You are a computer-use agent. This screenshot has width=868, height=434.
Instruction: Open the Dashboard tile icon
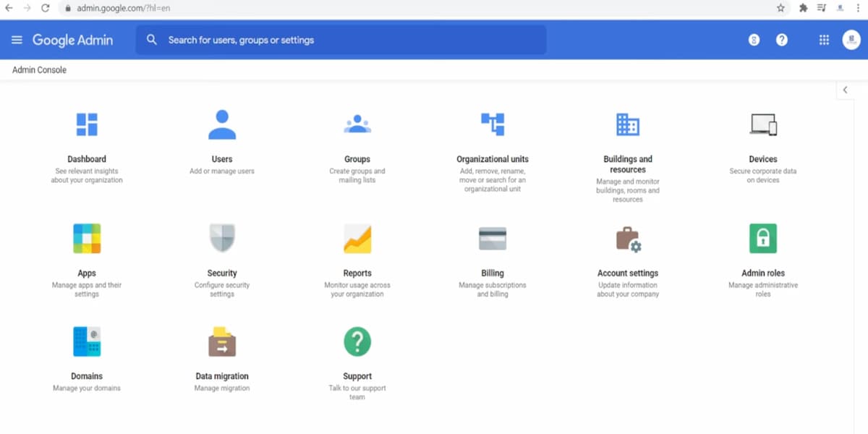tap(87, 124)
